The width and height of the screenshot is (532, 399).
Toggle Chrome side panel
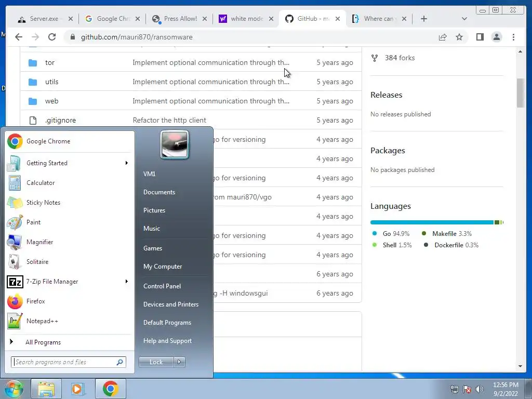(x=480, y=37)
